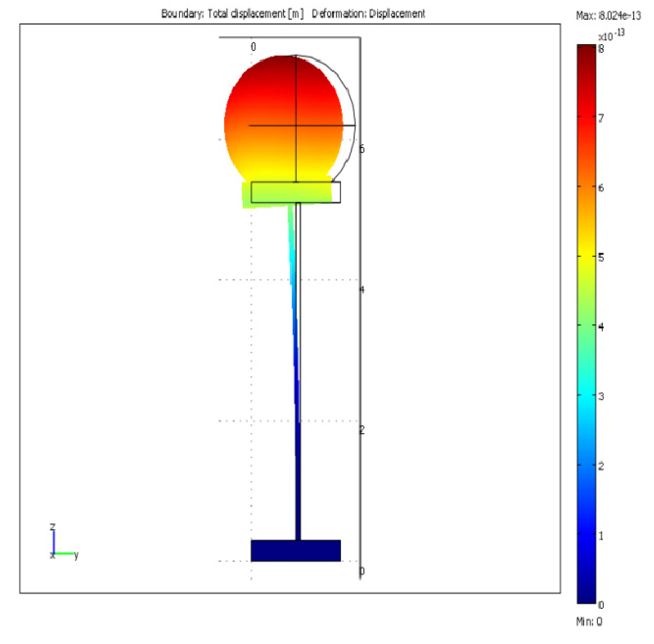Click the plot title 'Boundary: Total displacement [m]'
The image size is (654, 644).
[x=232, y=14]
